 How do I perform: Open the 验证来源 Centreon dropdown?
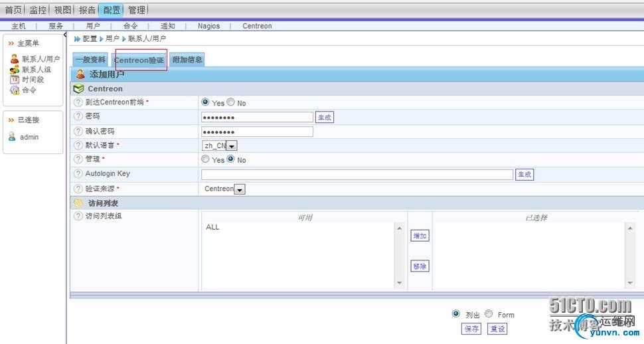click(224, 189)
